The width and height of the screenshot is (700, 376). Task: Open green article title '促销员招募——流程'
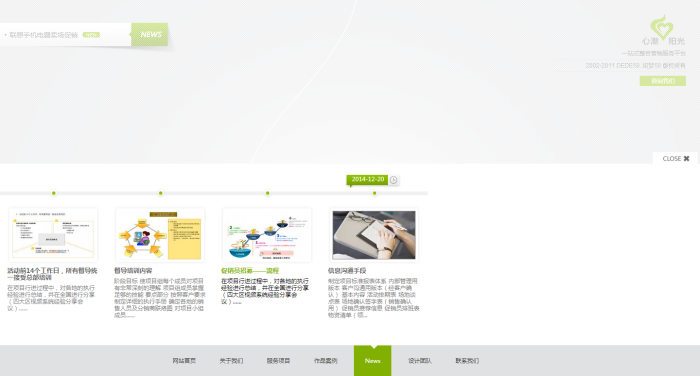click(x=250, y=271)
